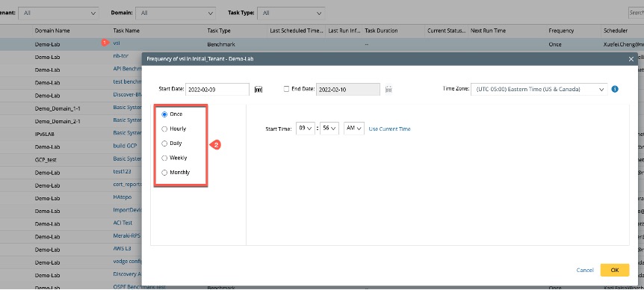The width and height of the screenshot is (644, 290).
Task: Choose the Daily frequency option
Action: pyautogui.click(x=164, y=144)
